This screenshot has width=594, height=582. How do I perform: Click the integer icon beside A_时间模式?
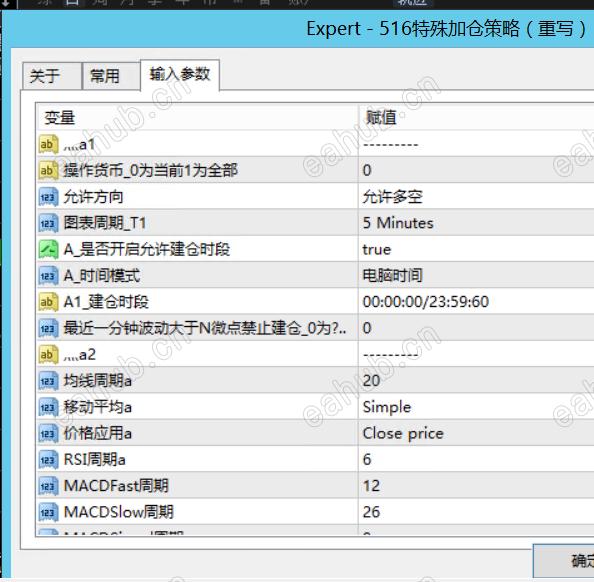(x=48, y=276)
